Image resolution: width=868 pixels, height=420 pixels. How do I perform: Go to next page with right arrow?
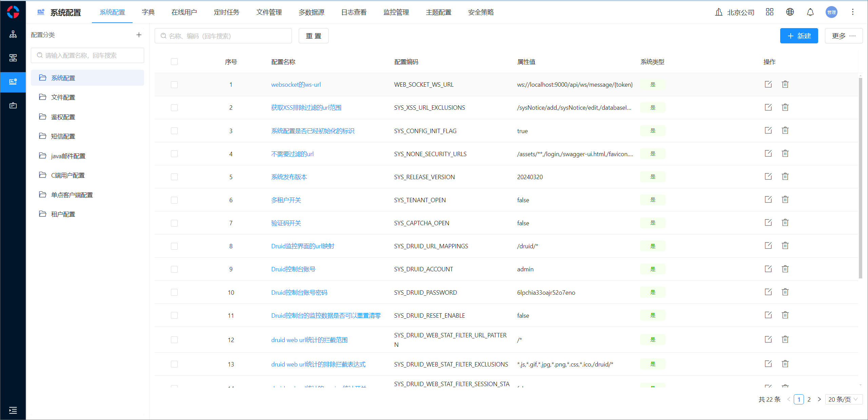tap(819, 399)
